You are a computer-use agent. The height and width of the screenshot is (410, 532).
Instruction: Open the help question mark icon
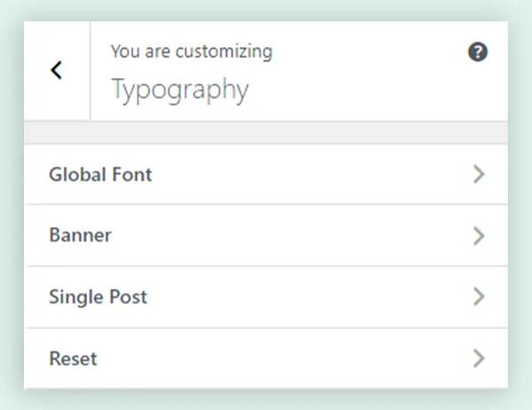tap(478, 52)
